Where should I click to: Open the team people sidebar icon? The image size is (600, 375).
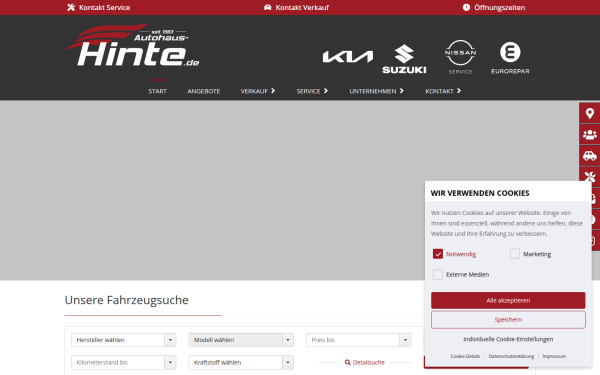590,135
